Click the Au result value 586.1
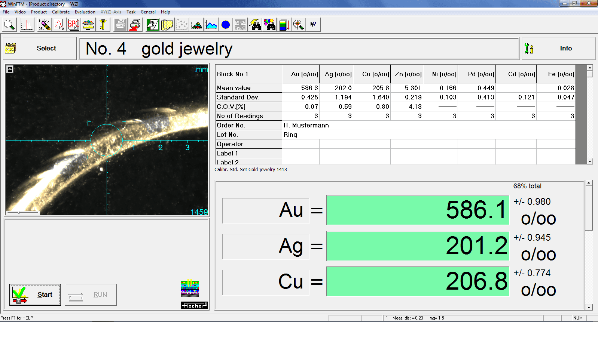 point(418,210)
